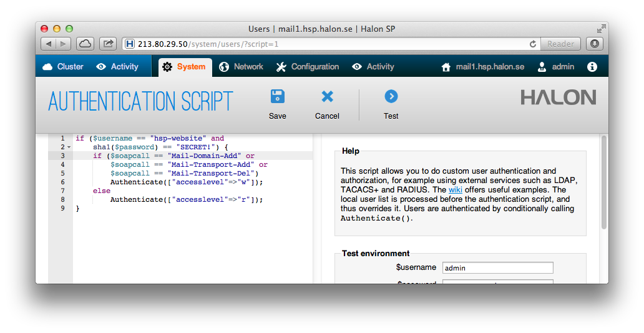Open the admin user menu

coord(555,67)
